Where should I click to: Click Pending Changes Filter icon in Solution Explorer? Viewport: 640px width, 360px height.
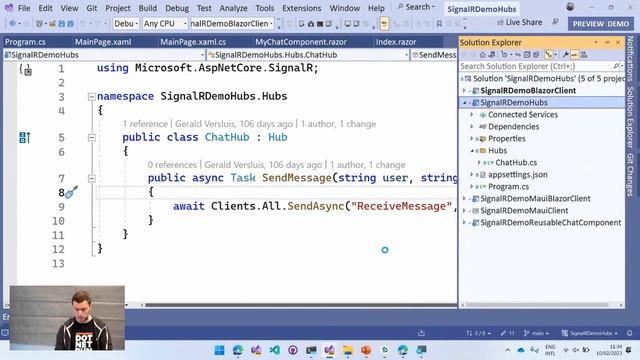click(x=504, y=55)
